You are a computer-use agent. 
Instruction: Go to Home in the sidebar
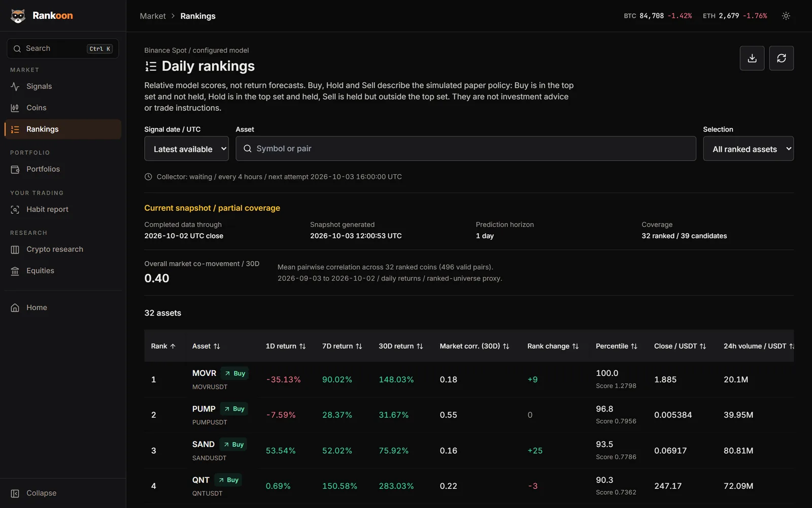(63, 307)
